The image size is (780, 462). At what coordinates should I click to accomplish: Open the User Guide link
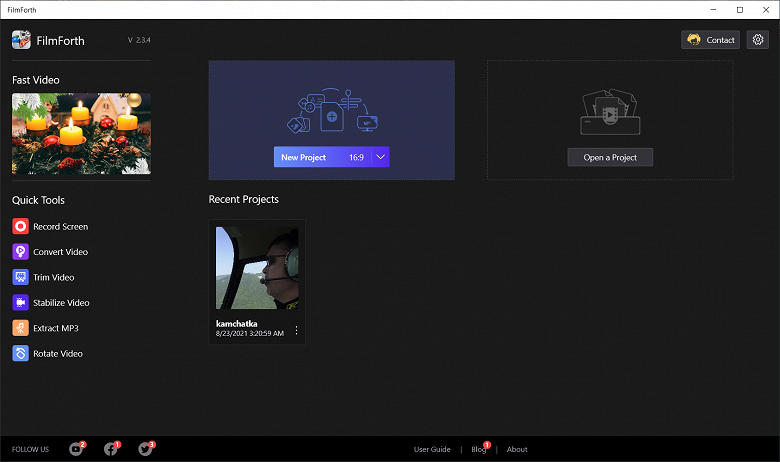pyautogui.click(x=432, y=449)
